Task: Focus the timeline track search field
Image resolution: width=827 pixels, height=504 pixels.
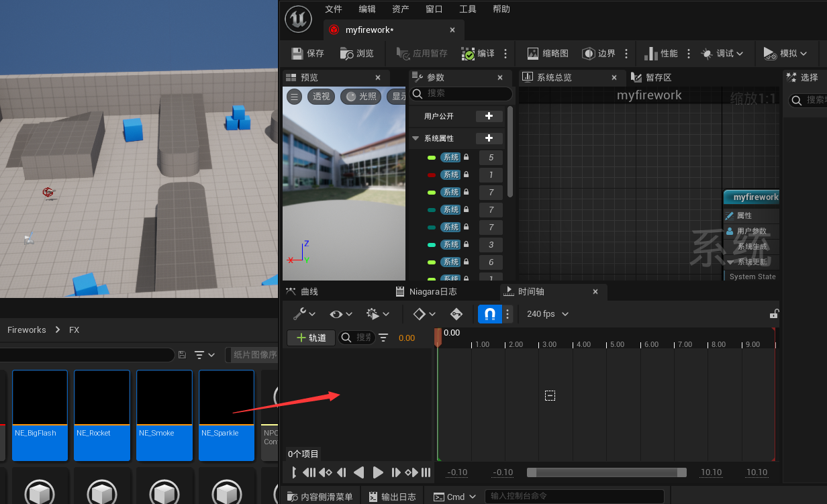Action: click(x=356, y=338)
